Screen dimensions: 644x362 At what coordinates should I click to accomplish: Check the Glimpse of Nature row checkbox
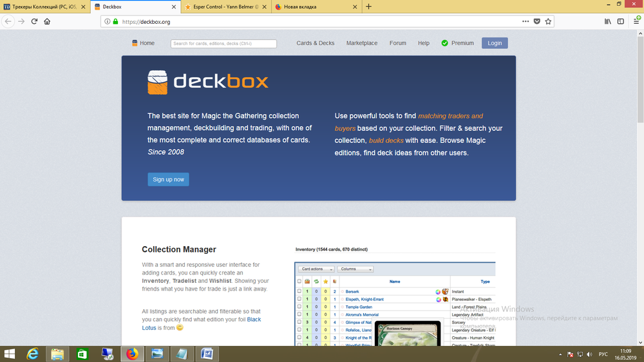click(299, 322)
